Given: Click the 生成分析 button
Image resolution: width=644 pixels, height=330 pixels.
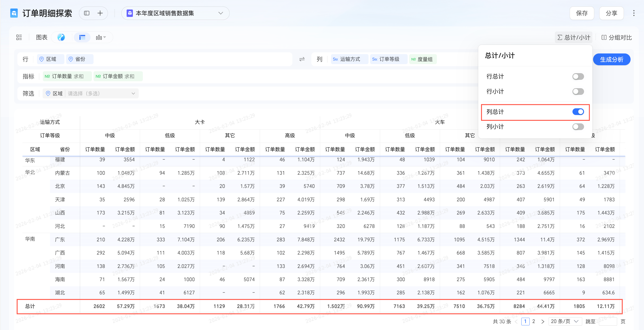Looking at the screenshot, I should (611, 59).
